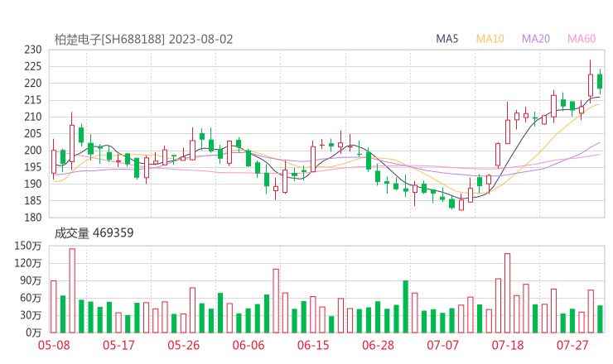
Task: Click the 07-27 date axis label
Action: tap(572, 345)
